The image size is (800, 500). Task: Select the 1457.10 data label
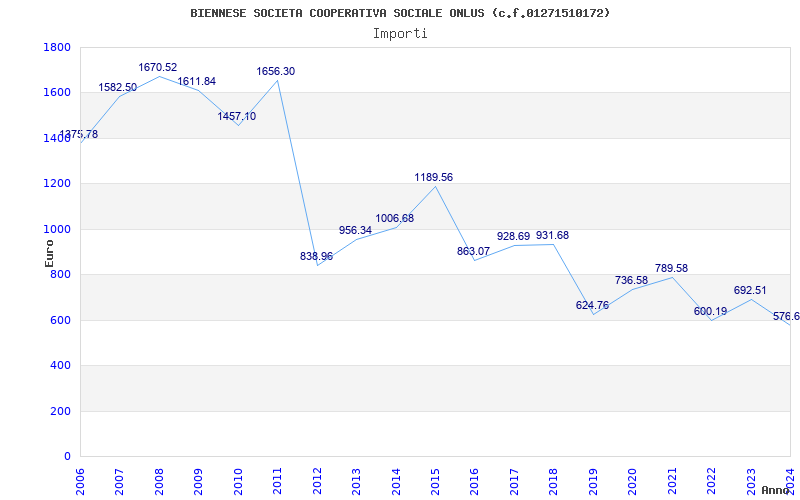point(237,116)
